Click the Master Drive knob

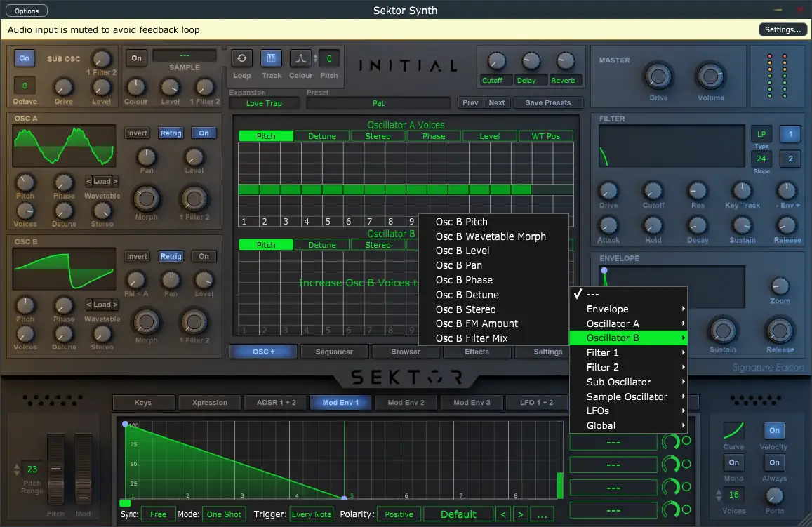pos(658,76)
